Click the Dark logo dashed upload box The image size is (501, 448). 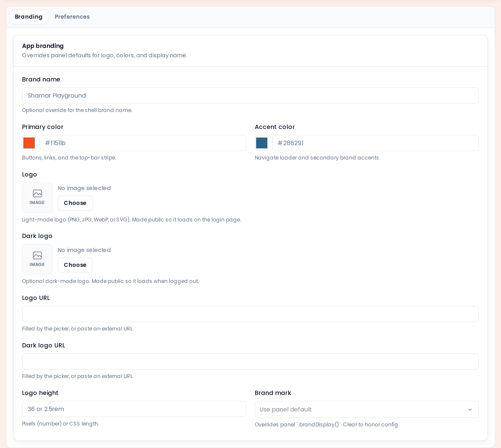(x=37, y=259)
